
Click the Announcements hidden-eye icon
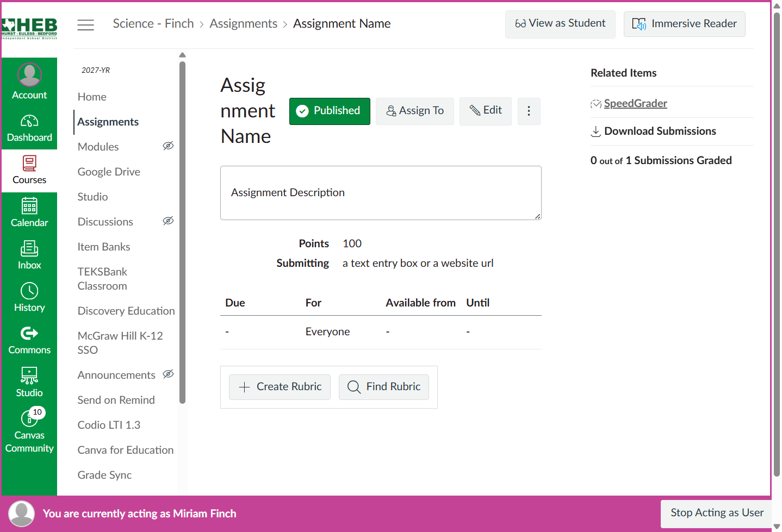(x=168, y=374)
